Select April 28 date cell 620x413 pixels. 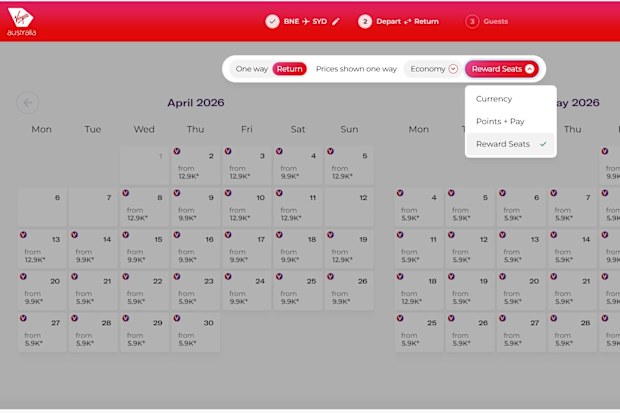(93, 332)
